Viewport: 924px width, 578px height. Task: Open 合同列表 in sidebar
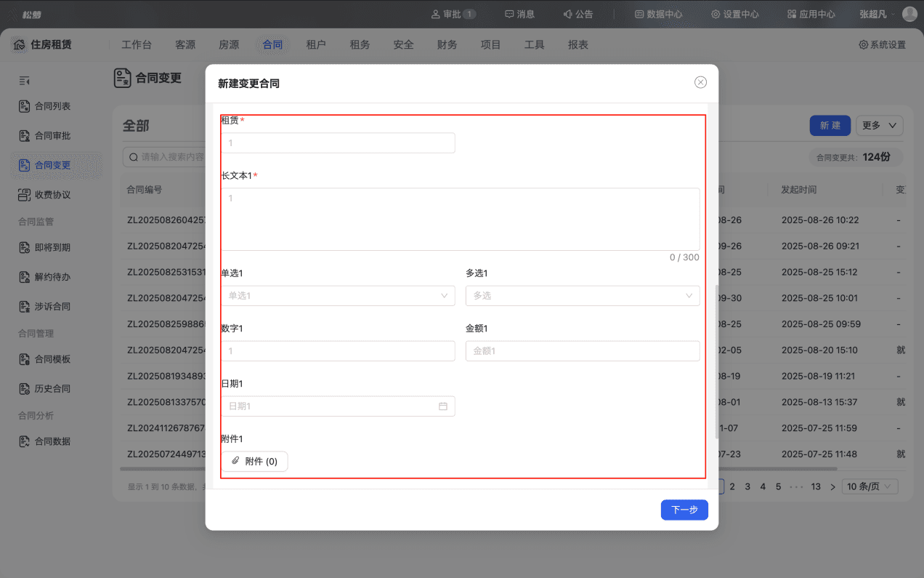(56, 106)
